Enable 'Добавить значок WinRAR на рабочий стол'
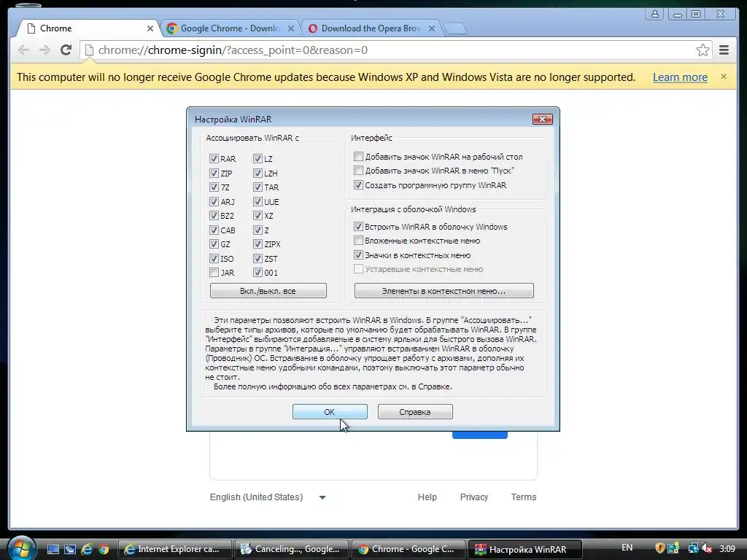This screenshot has height=560, width=747. 359,156
